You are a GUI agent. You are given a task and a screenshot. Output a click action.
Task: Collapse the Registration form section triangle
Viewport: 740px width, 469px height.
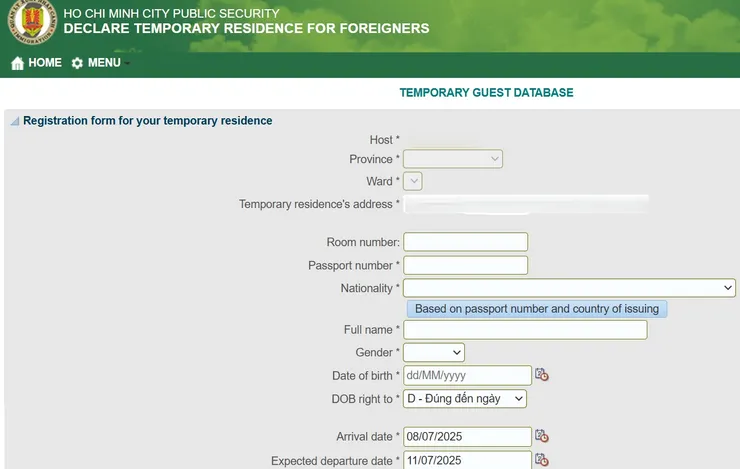15,122
